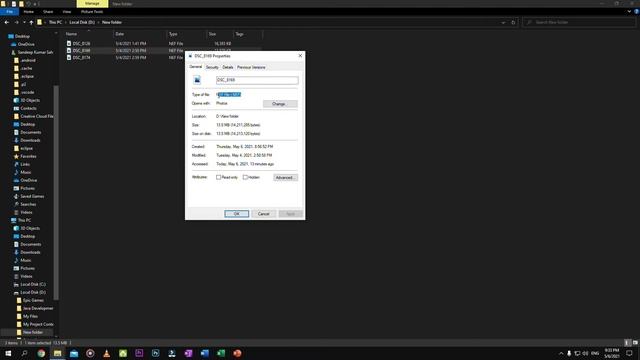Select This PC in navigation pane

click(x=24, y=220)
